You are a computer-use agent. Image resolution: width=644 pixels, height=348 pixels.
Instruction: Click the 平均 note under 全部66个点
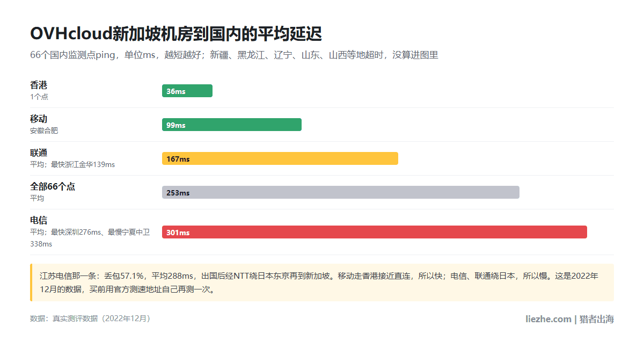pyautogui.click(x=37, y=198)
